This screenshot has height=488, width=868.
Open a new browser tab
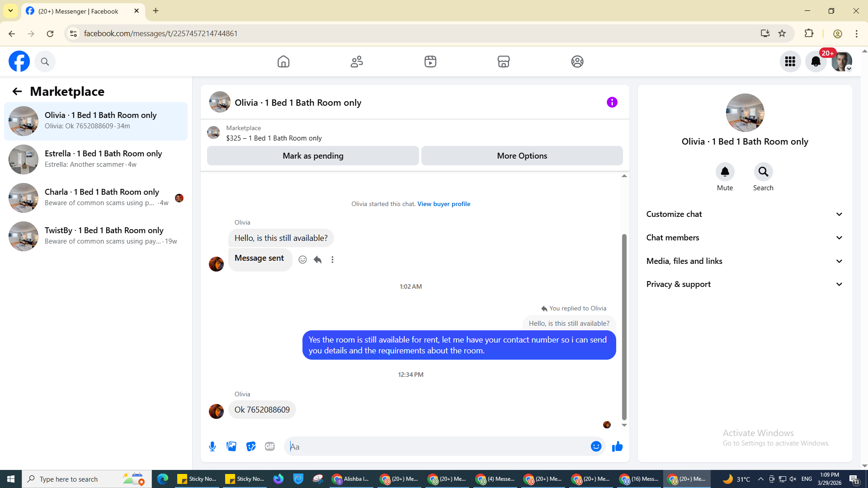pos(156,11)
